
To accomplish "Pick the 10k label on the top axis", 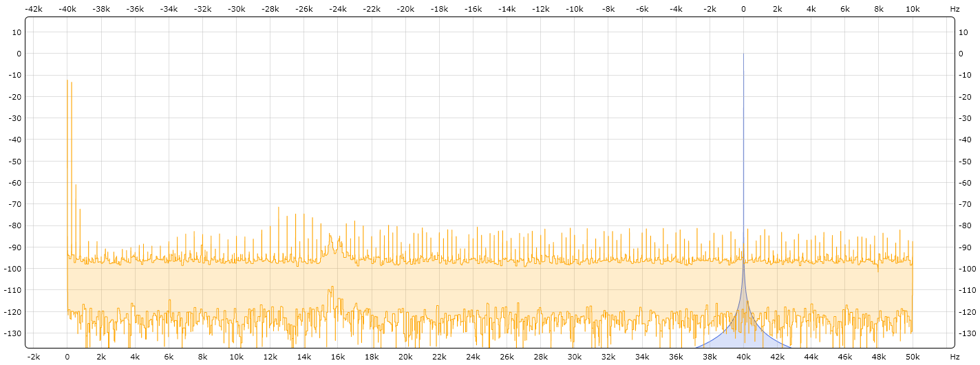I will [913, 9].
